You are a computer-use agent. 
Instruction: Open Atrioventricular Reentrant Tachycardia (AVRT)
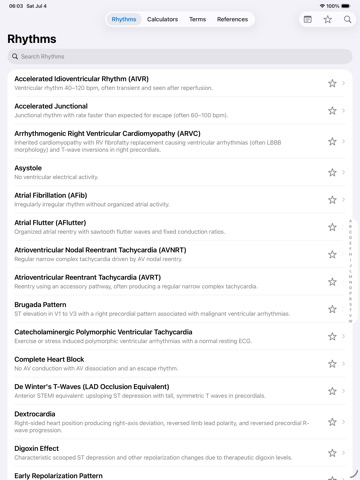pos(180,282)
